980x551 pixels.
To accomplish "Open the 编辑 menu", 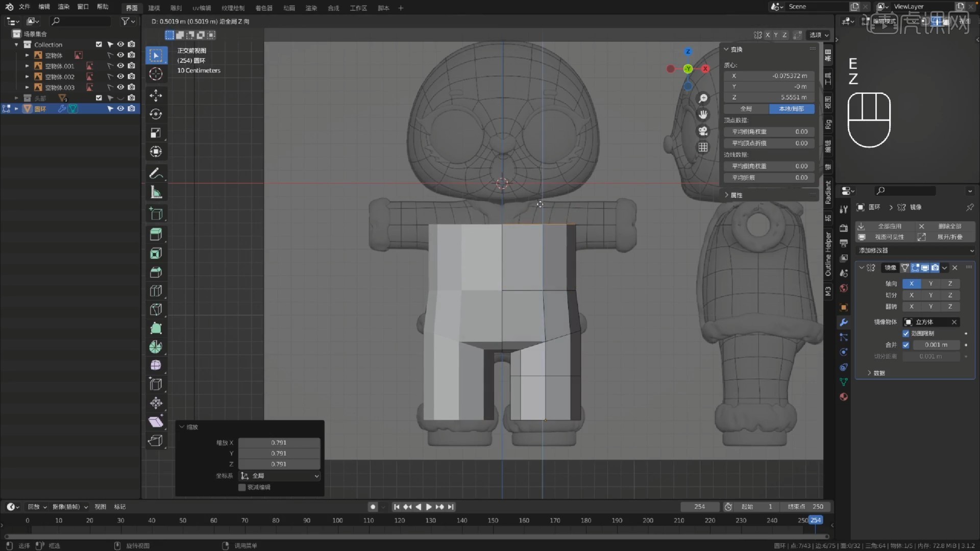I will 44,7.
